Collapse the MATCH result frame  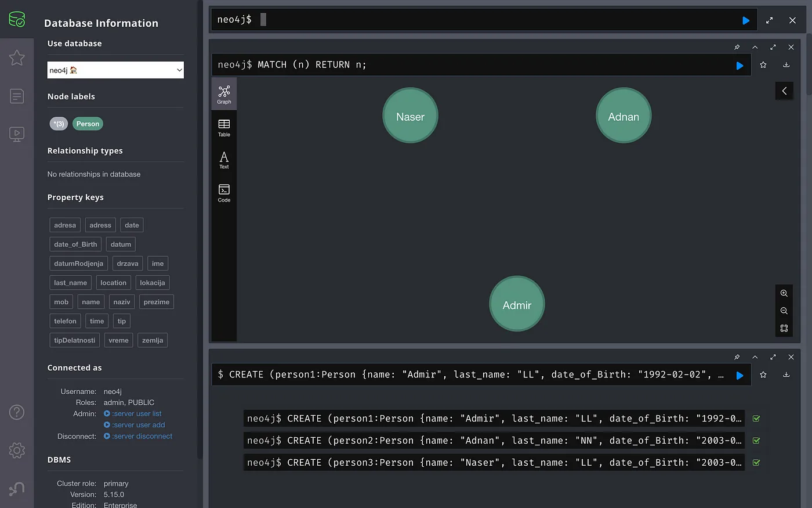755,47
